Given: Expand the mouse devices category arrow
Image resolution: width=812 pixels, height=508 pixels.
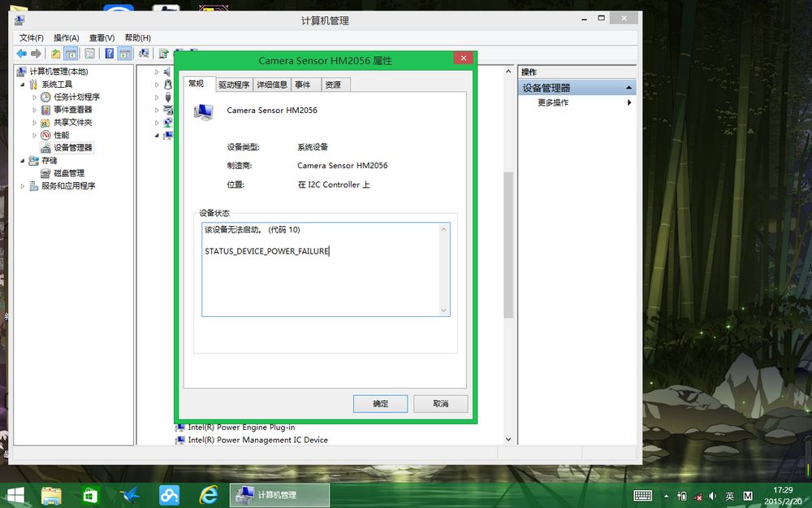Looking at the screenshot, I should [x=157, y=84].
